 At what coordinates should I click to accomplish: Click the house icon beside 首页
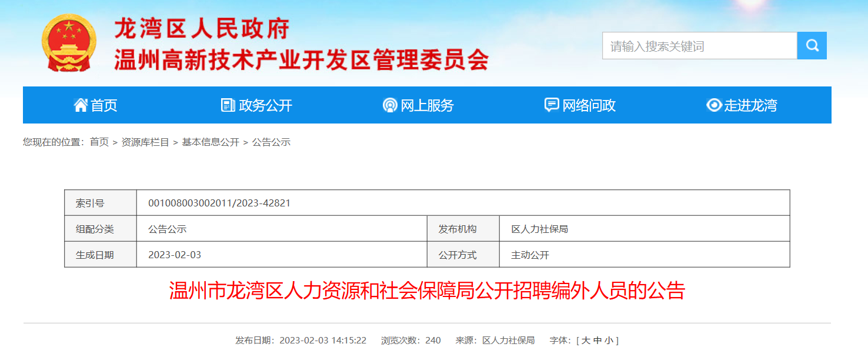pyautogui.click(x=81, y=105)
